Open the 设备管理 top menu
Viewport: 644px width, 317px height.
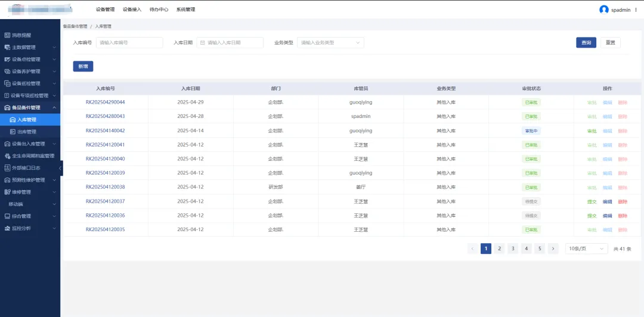pos(105,10)
